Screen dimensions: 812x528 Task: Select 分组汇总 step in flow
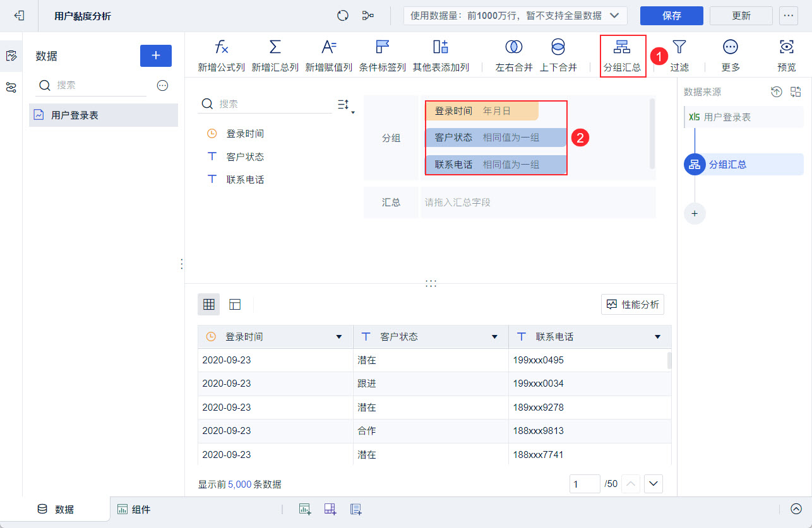coord(744,165)
